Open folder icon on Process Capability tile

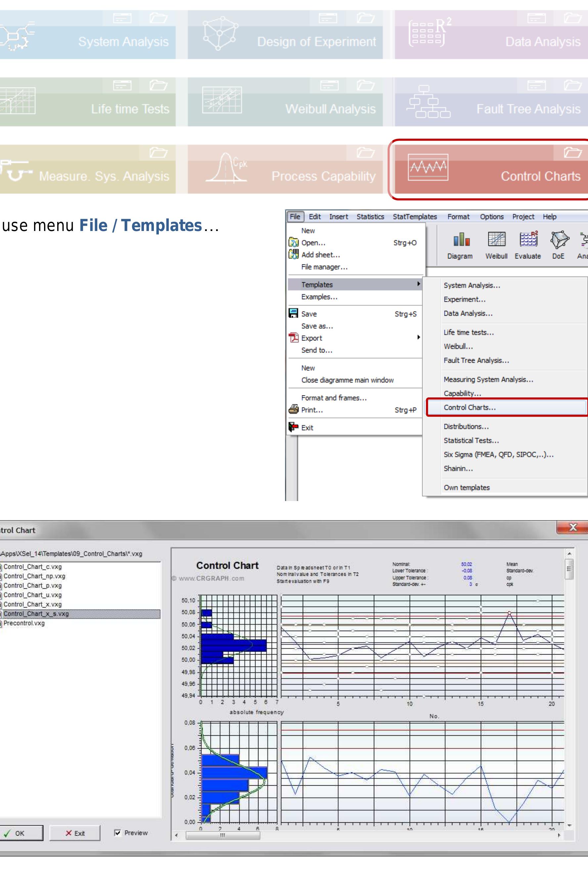(x=366, y=152)
